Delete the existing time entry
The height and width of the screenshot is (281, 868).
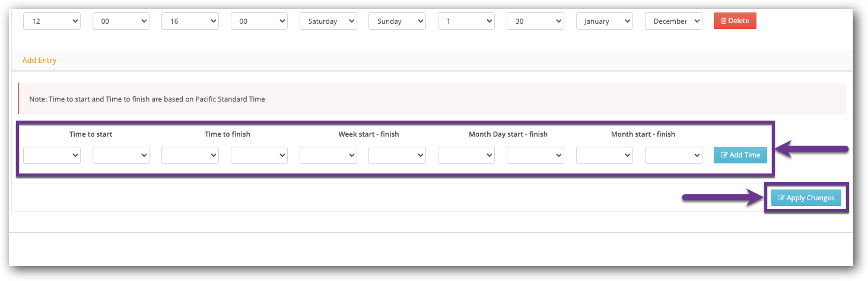click(735, 21)
